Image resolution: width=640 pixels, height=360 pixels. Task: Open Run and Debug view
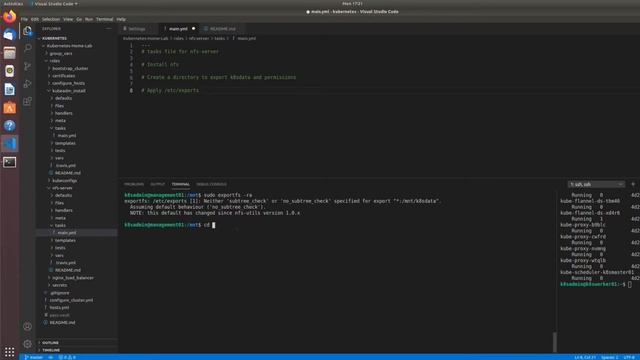(x=27, y=84)
